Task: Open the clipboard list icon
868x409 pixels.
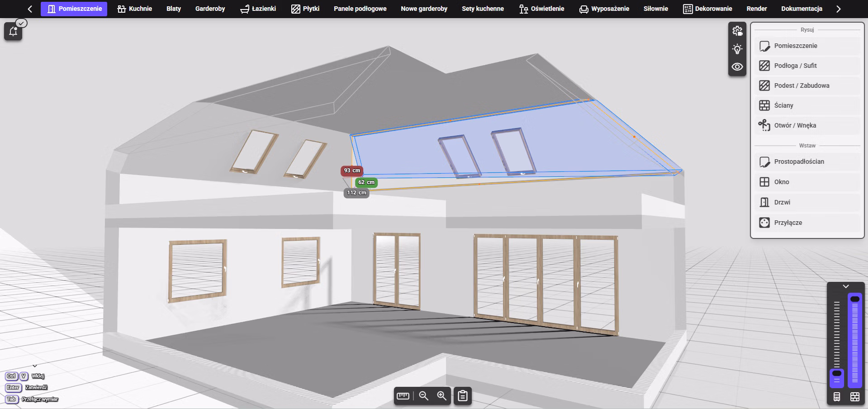Action: [x=463, y=396]
